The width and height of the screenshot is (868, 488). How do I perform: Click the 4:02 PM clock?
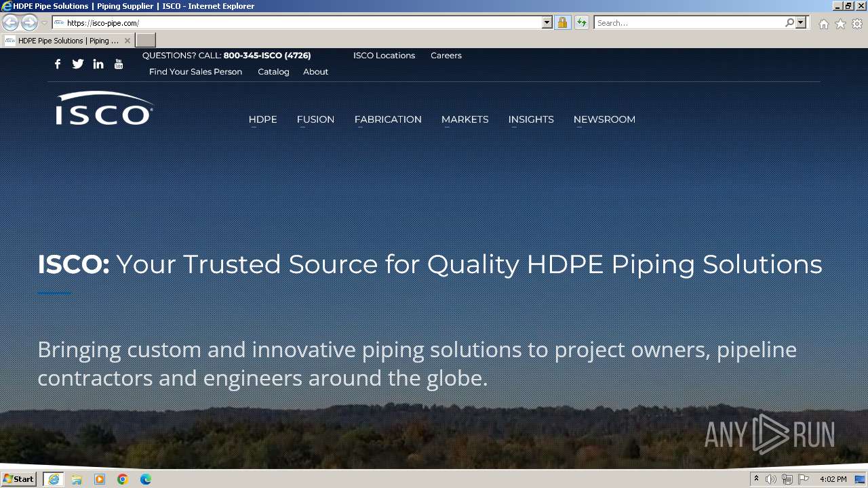[x=833, y=479]
